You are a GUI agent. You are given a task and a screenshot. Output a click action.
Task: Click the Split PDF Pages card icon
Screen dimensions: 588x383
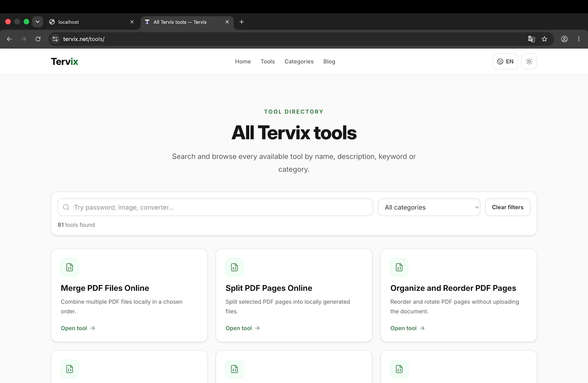tap(234, 267)
